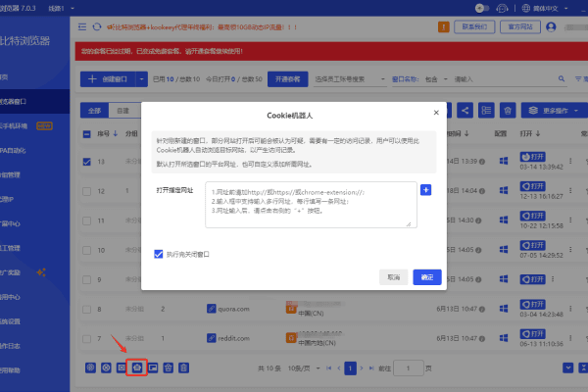Switch to the 全部 tab
Screen dimensions: 588x392
(94, 111)
